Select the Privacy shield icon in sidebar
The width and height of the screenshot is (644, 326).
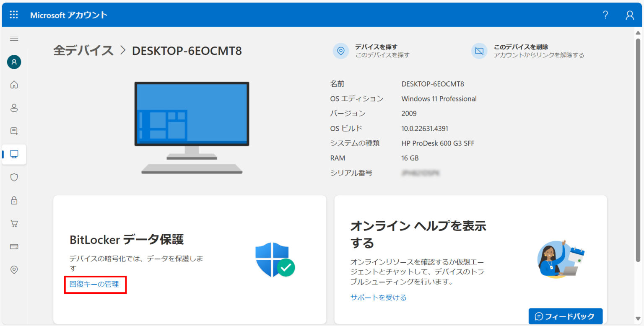14,177
